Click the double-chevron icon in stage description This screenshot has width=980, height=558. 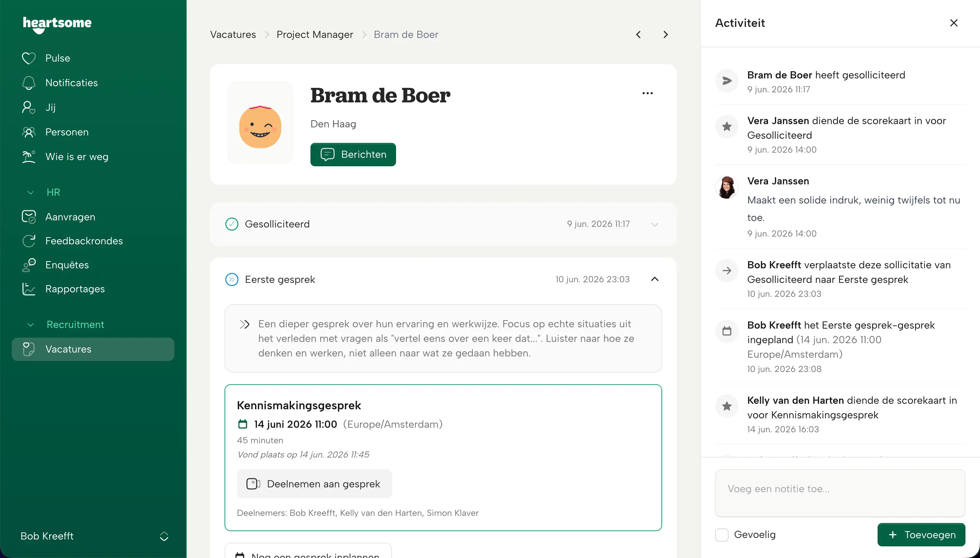coord(245,325)
